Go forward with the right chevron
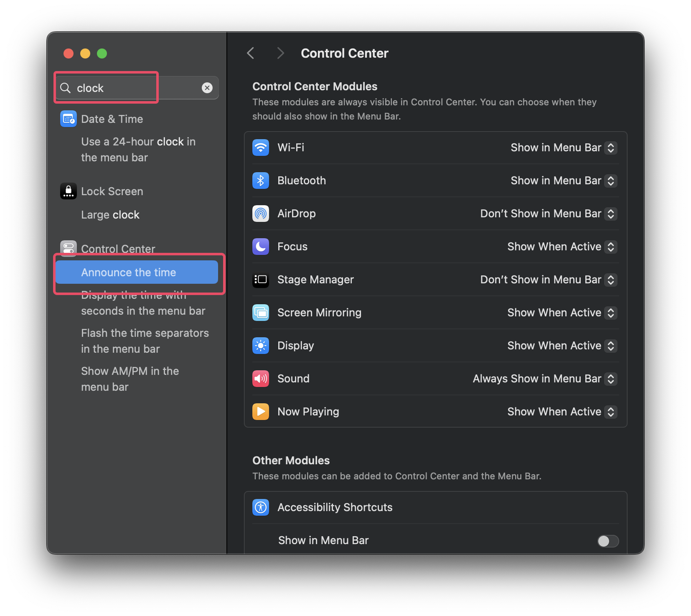 click(x=280, y=53)
